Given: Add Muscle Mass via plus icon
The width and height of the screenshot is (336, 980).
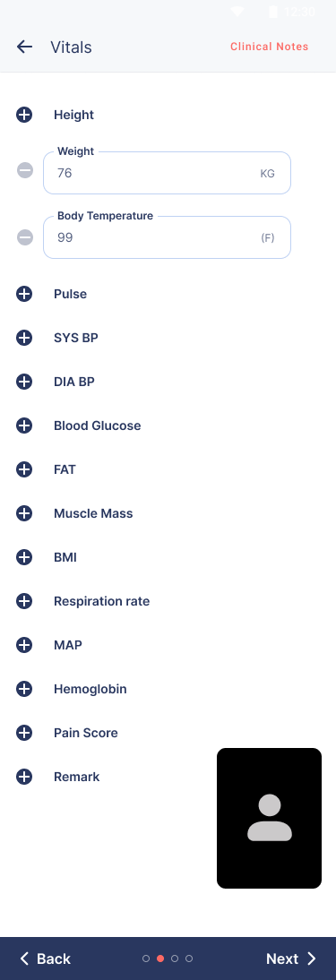Looking at the screenshot, I should point(24,514).
